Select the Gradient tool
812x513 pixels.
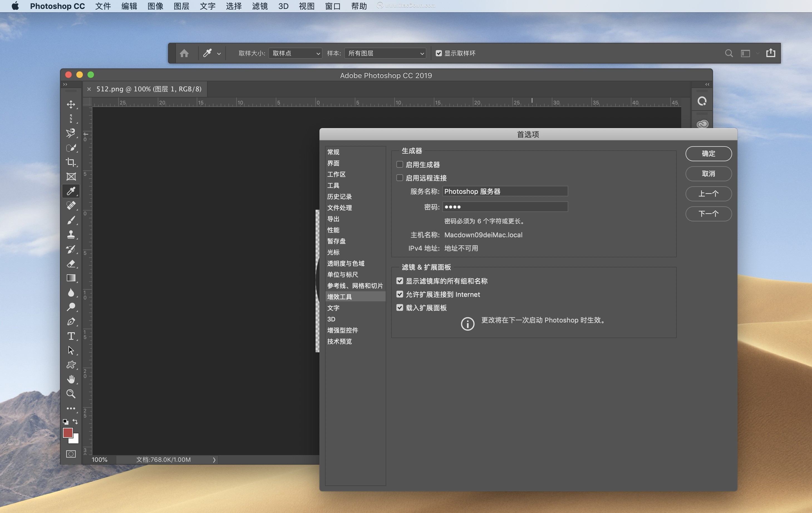click(71, 278)
